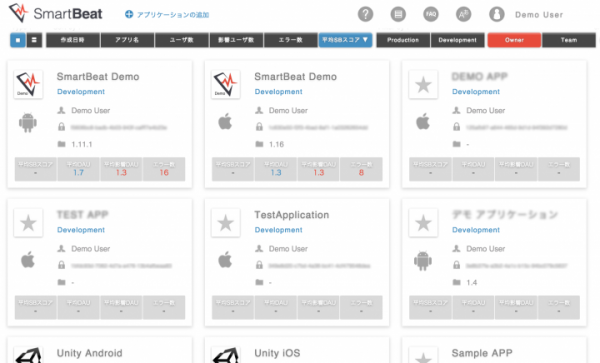
Task: Click the Apple platform icon in SmartBeat Demo 1.16 card
Action: click(x=225, y=122)
